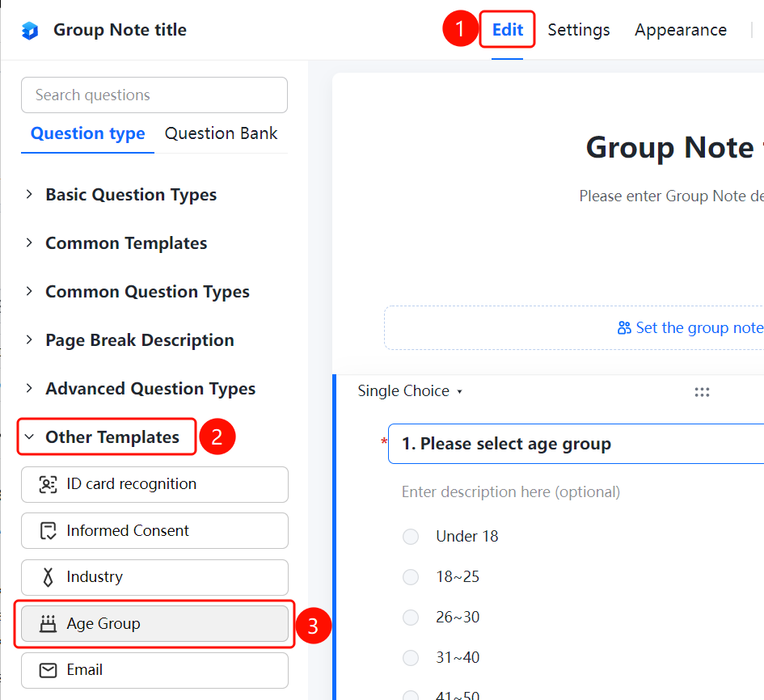This screenshot has height=700, width=764.
Task: Click the Group Note title in header
Action: [x=120, y=30]
